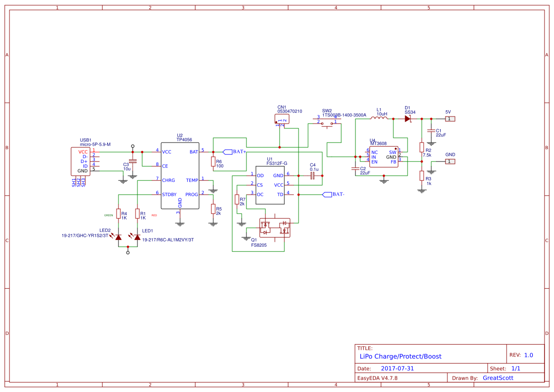This screenshot has height=392, width=554.
Task: Click the TITLE: field label
Action: click(x=364, y=348)
